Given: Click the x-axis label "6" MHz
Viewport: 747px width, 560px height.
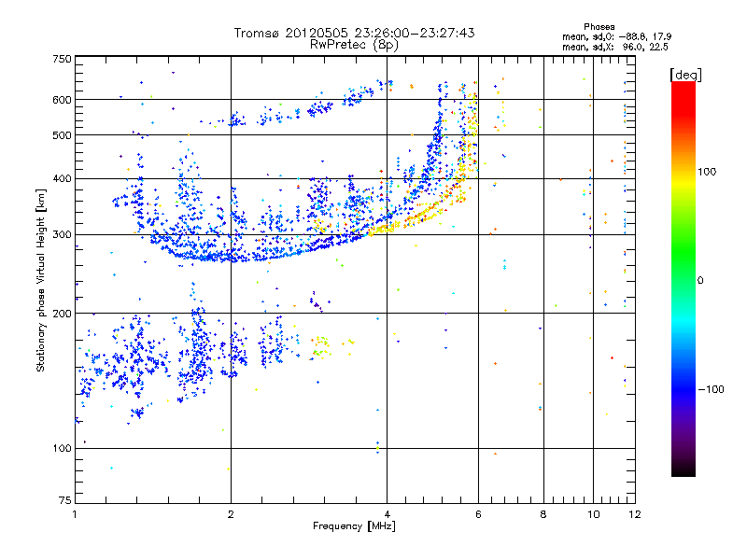Looking at the screenshot, I should point(478,514).
